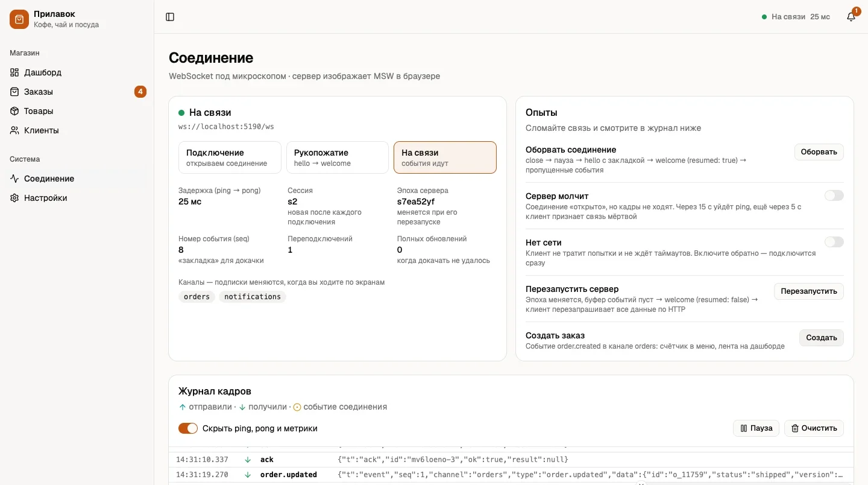Go to Заказы in the sidebar
This screenshot has height=485, width=868.
[x=77, y=92]
